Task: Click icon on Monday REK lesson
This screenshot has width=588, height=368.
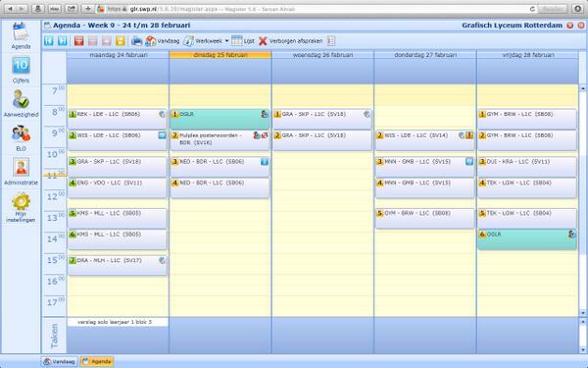Action: tap(162, 114)
